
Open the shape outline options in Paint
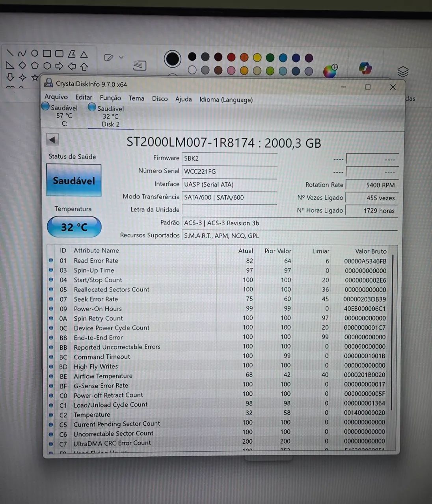(114, 57)
